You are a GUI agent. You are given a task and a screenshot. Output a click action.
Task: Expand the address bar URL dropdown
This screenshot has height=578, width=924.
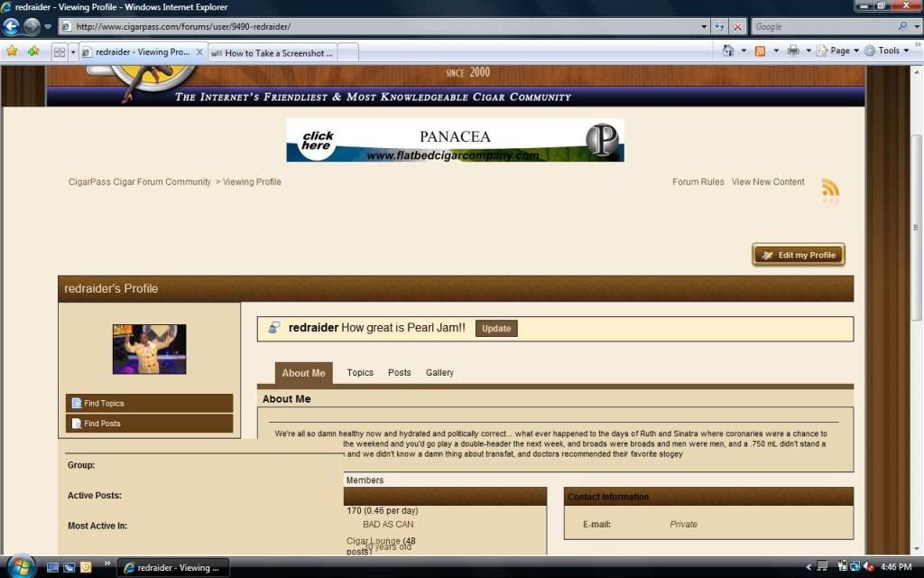pyautogui.click(x=704, y=26)
